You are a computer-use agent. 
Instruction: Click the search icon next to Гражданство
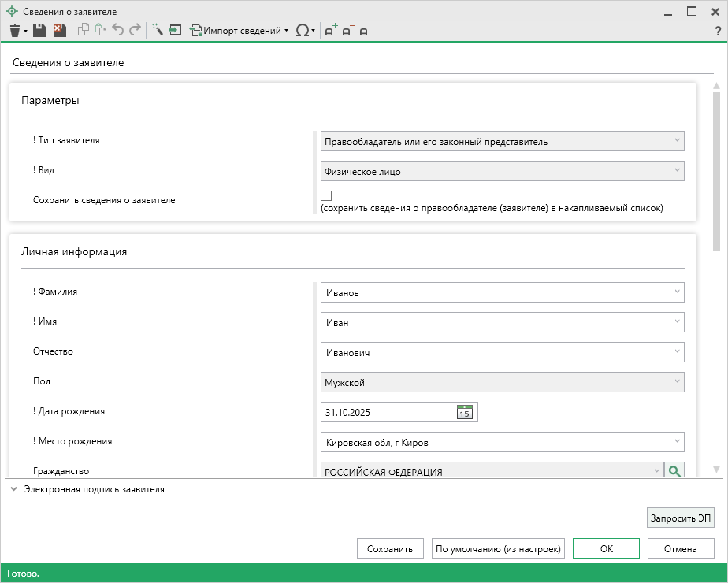[674, 471]
